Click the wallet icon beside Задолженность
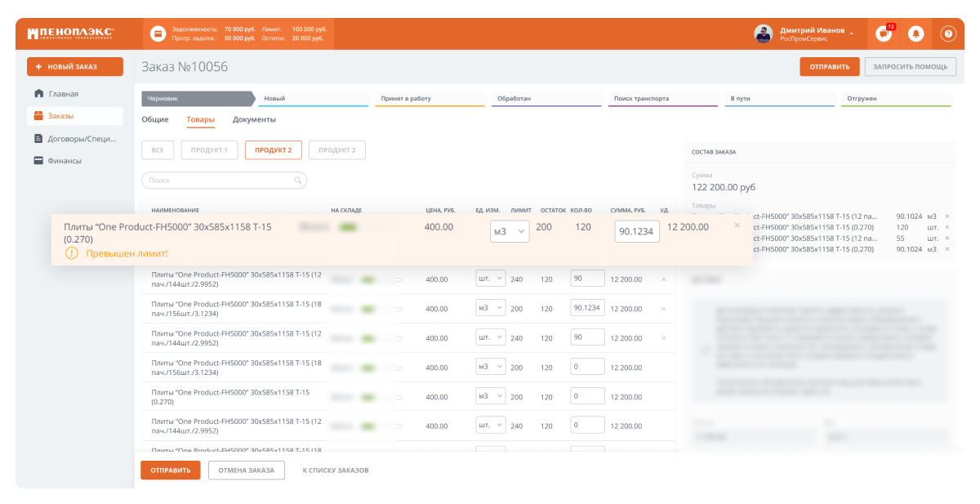The image size is (980, 504). [158, 33]
